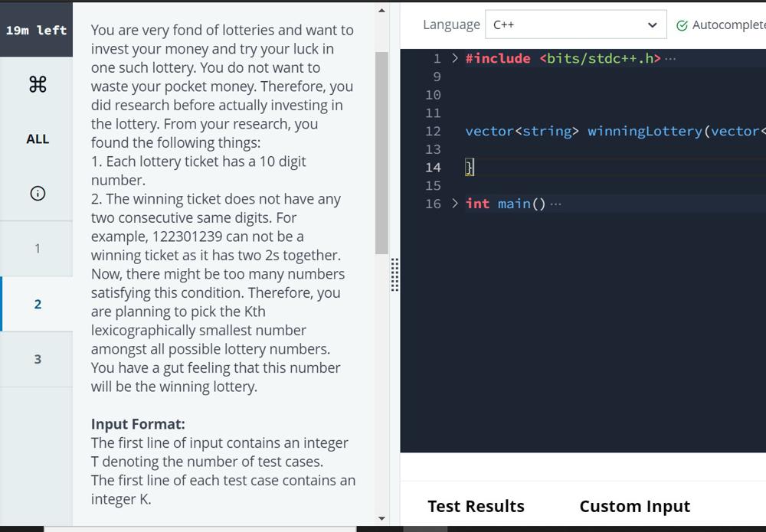Click line number 10 in editor gutter
766x532 pixels.
pos(433,95)
